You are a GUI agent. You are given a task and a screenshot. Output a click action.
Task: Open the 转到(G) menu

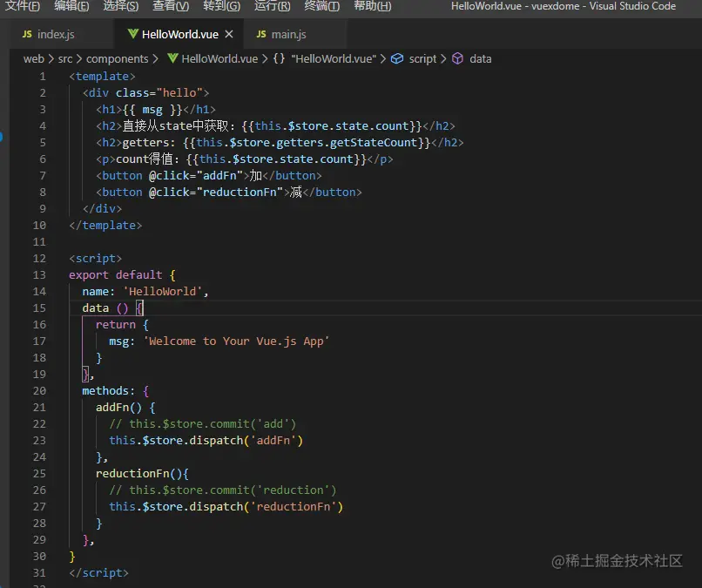[221, 6]
